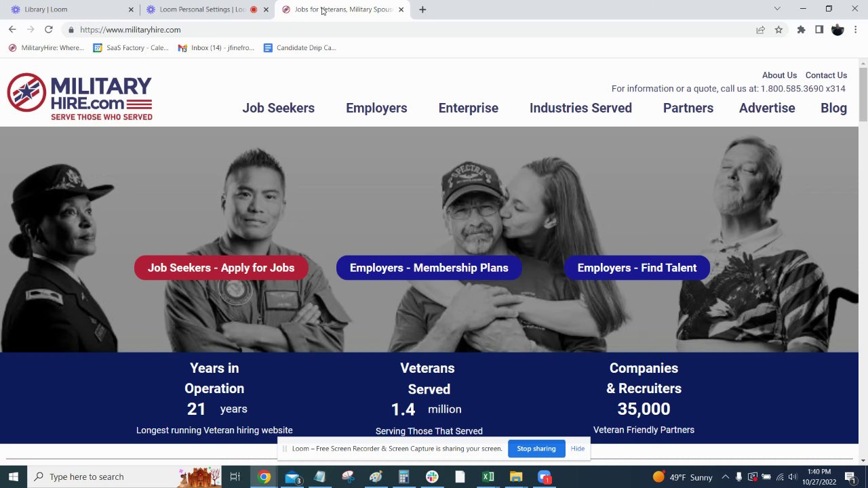Viewport: 868px width, 488px height.
Task: Open SaaS Factory calendar bookmark
Action: pyautogui.click(x=131, y=48)
